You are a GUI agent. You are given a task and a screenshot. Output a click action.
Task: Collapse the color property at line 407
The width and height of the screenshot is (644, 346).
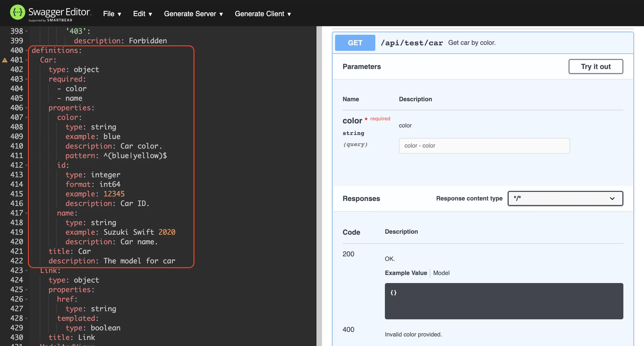(x=26, y=118)
